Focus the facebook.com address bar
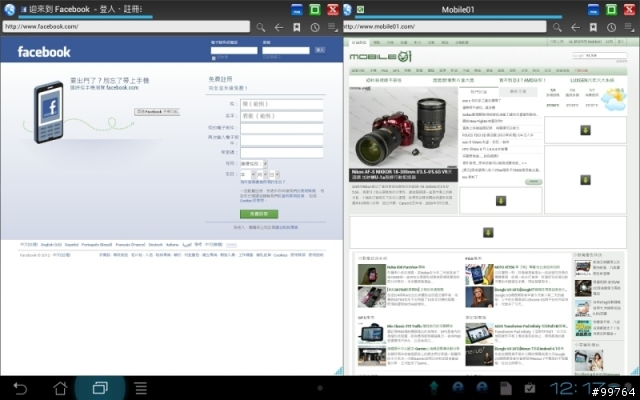 [x=126, y=27]
